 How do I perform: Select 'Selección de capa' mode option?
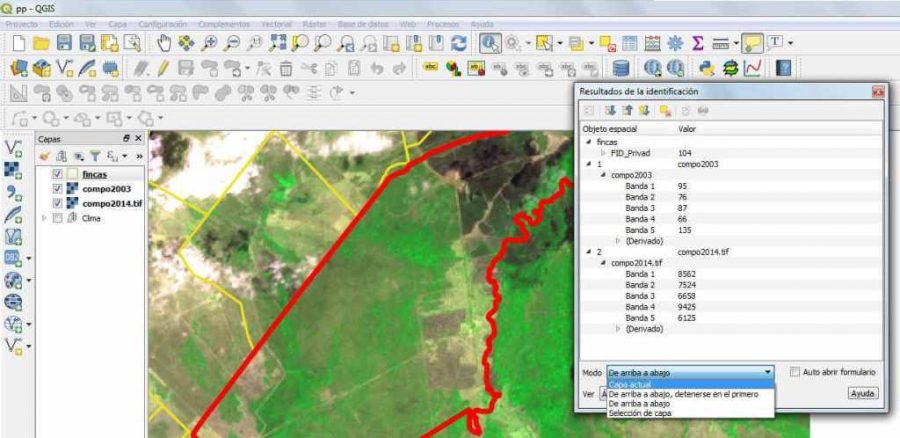[642, 413]
